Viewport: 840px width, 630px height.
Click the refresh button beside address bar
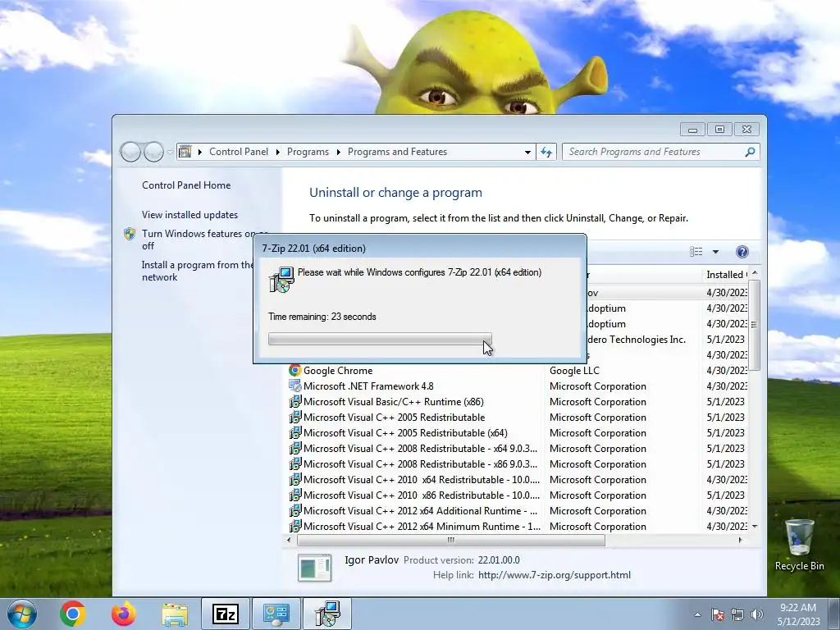(546, 152)
